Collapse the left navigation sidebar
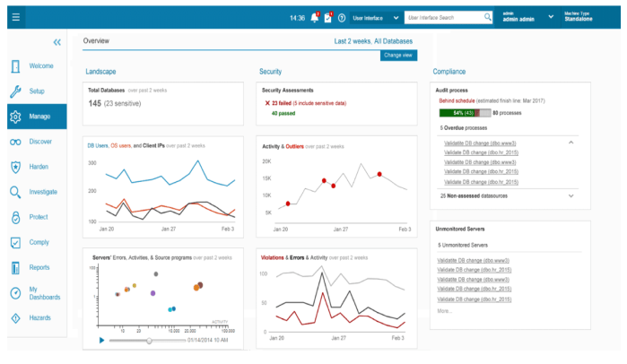 (x=57, y=42)
